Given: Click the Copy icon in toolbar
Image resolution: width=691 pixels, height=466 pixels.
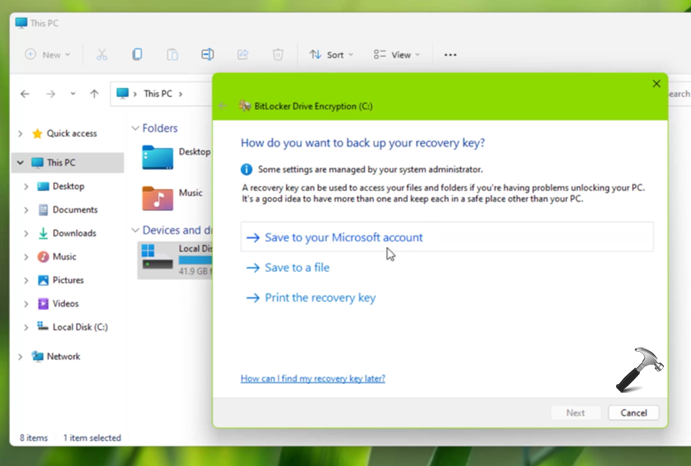Looking at the screenshot, I should (137, 55).
